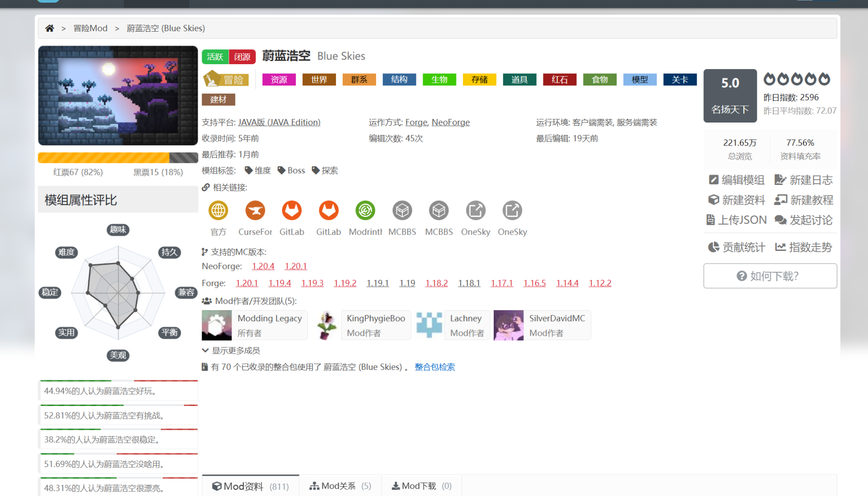Open the Forge 运作方式 link

[416, 122]
